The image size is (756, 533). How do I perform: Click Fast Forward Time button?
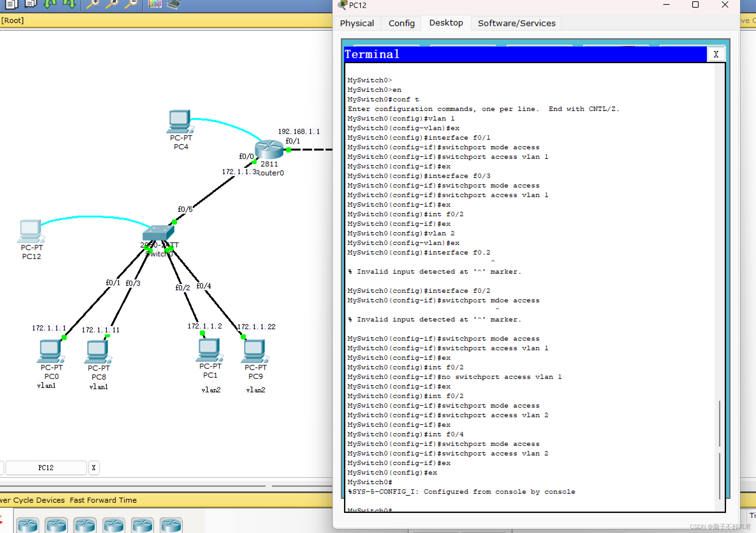(x=103, y=500)
